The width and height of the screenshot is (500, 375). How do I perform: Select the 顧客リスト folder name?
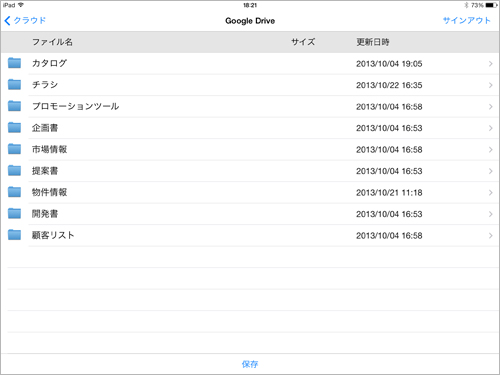53,235
